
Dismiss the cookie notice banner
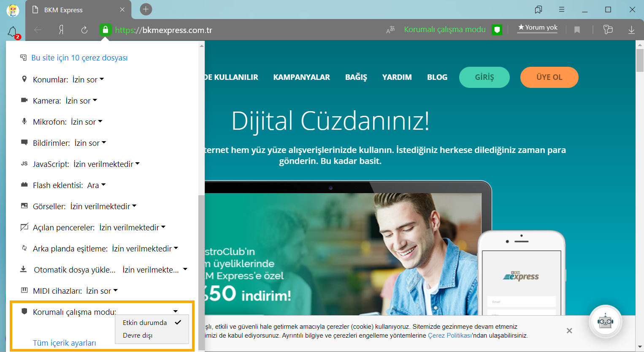[569, 330]
